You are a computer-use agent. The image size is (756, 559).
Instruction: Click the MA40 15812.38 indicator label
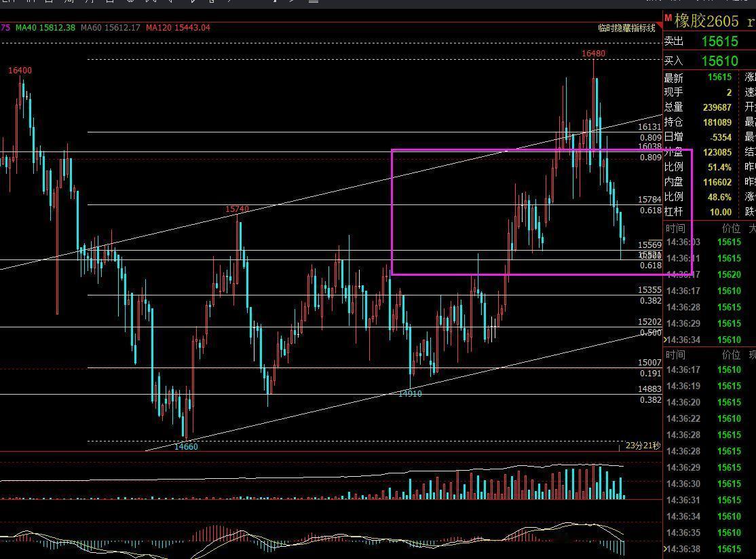[45, 28]
